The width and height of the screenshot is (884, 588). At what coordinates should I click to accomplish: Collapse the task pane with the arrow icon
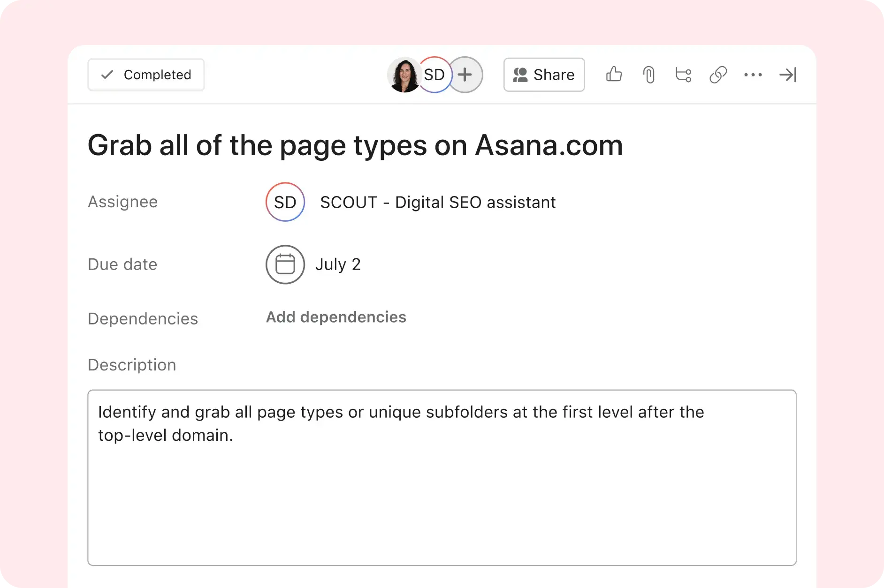pos(788,75)
